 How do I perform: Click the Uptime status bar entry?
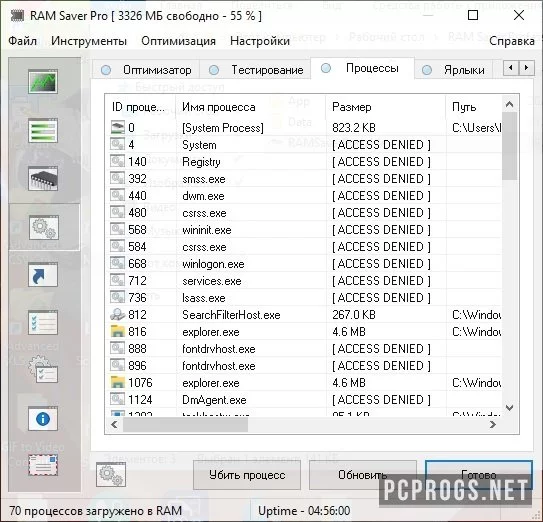click(x=304, y=511)
